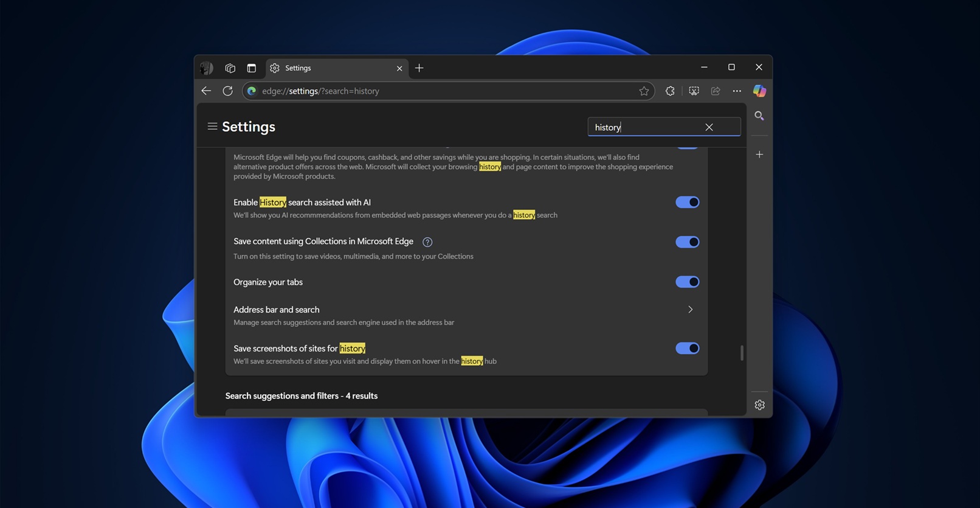
Task: Open sidebar settings gear icon
Action: coord(759,405)
